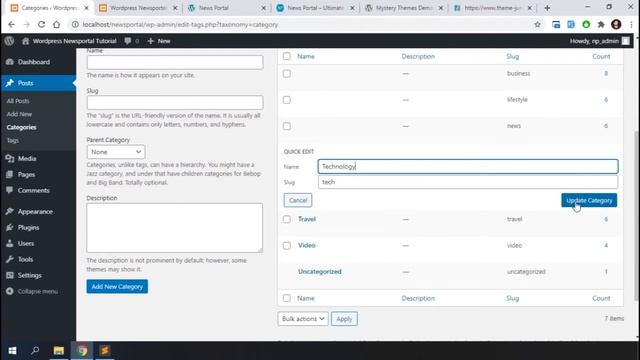Open Windows taskbar search
The width and height of the screenshot is (640, 360).
point(35,351)
